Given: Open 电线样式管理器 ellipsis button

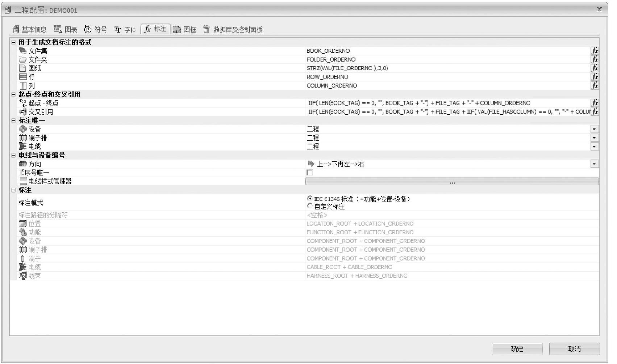Looking at the screenshot, I should point(452,181).
